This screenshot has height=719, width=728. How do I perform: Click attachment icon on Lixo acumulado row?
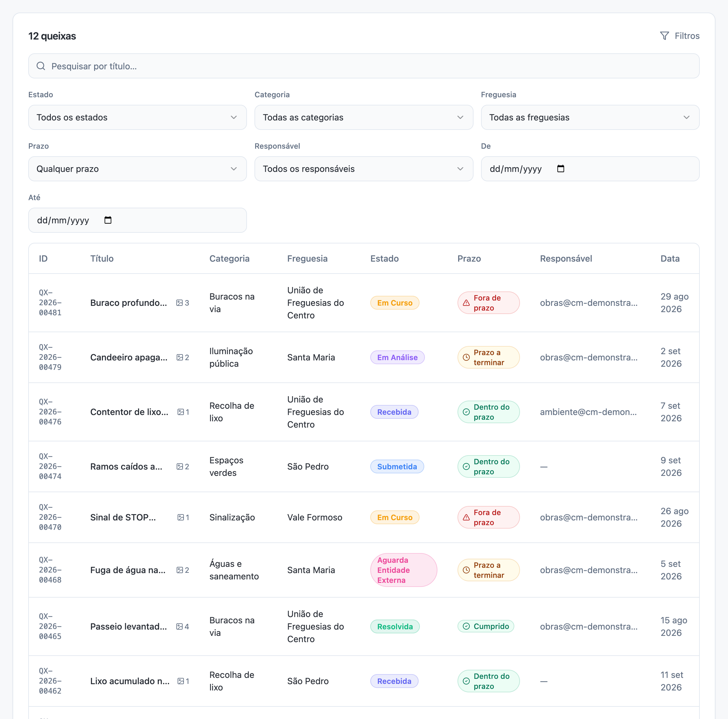pos(180,681)
